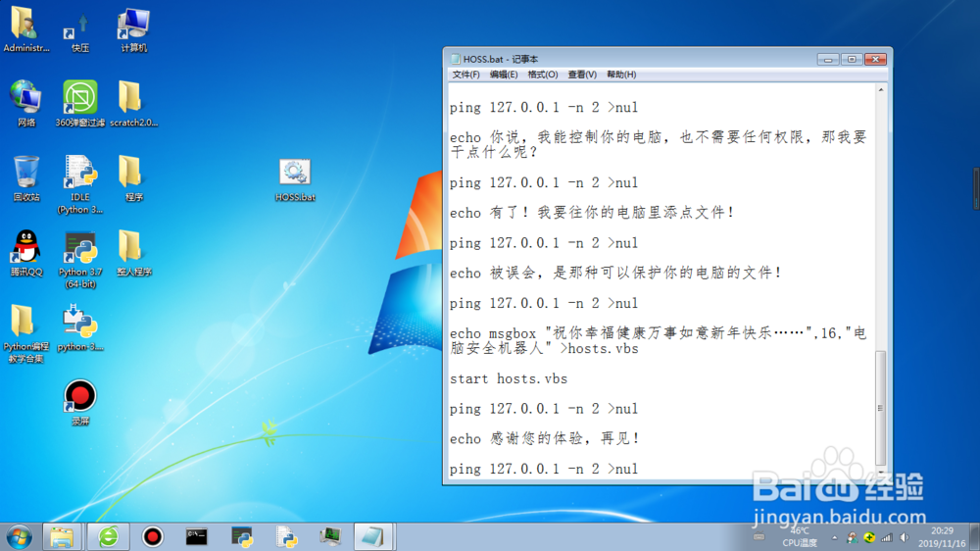Click the text '>hosts.vbs' in Notepad

click(600, 349)
